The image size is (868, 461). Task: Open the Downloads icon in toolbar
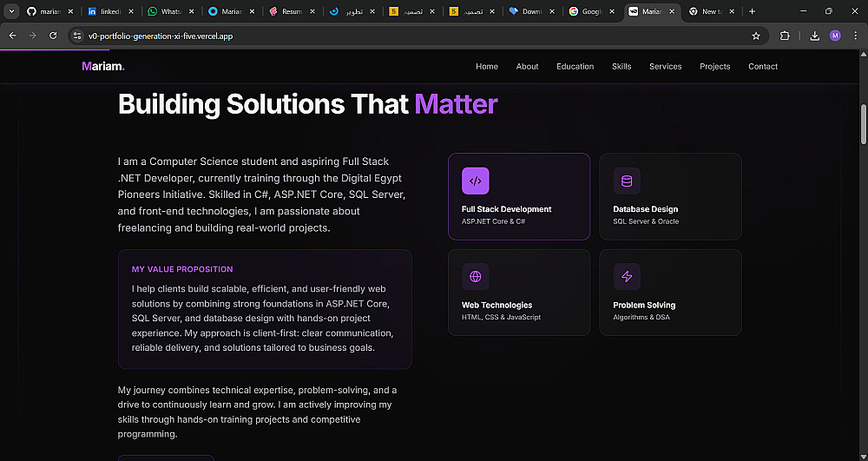[814, 36]
